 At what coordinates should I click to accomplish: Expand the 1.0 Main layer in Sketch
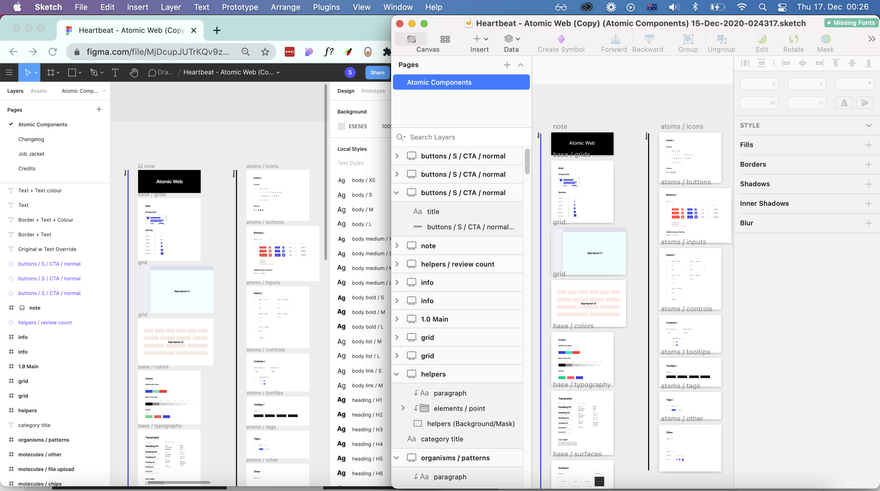coord(397,319)
